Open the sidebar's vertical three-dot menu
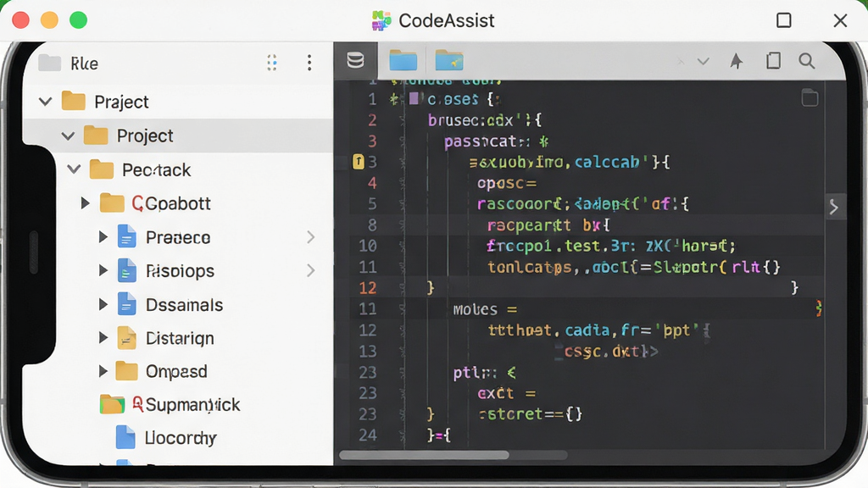This screenshot has width=868, height=488. (x=309, y=63)
